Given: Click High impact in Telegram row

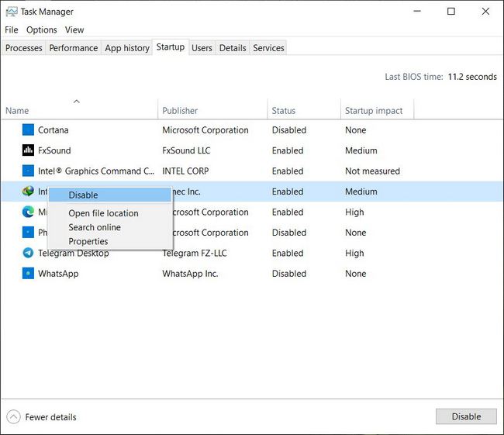Looking at the screenshot, I should point(354,253).
